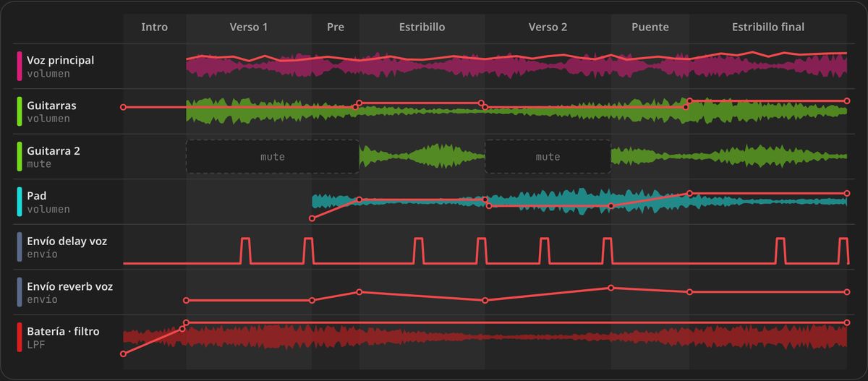
Task: Select the reverb send point at Verso 2 start
Action: (485, 300)
